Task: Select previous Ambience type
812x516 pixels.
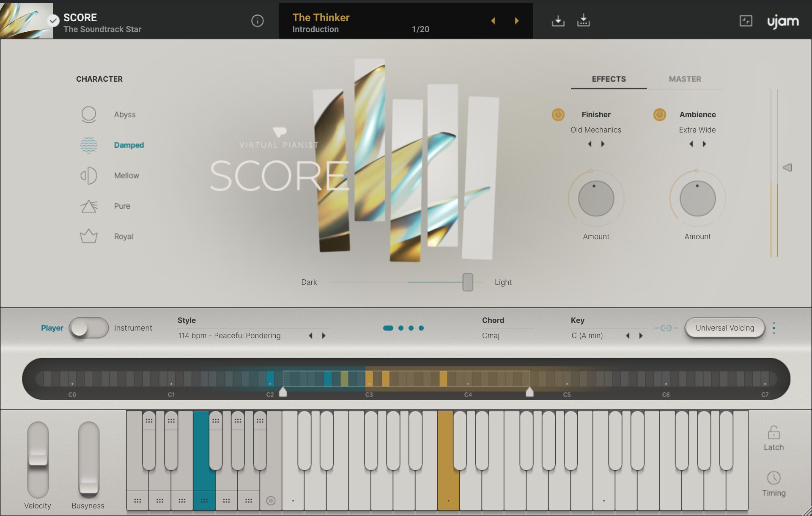Action: (x=691, y=144)
